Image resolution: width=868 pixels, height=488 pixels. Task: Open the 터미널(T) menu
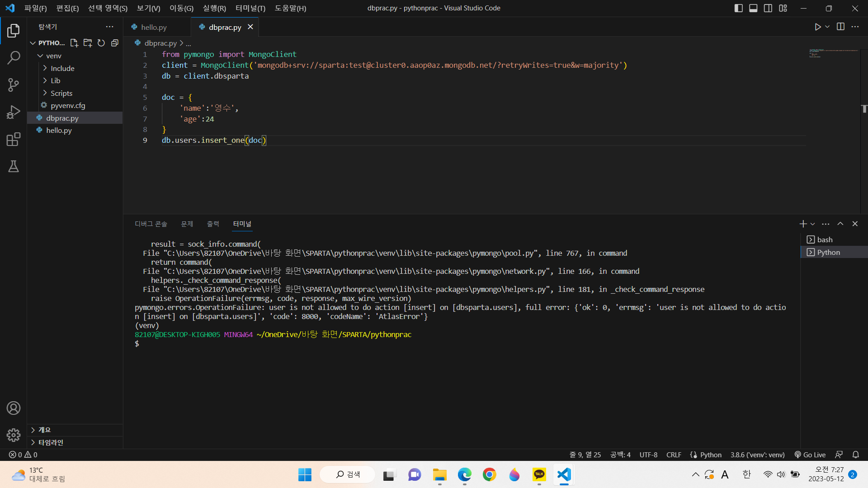tap(250, 8)
